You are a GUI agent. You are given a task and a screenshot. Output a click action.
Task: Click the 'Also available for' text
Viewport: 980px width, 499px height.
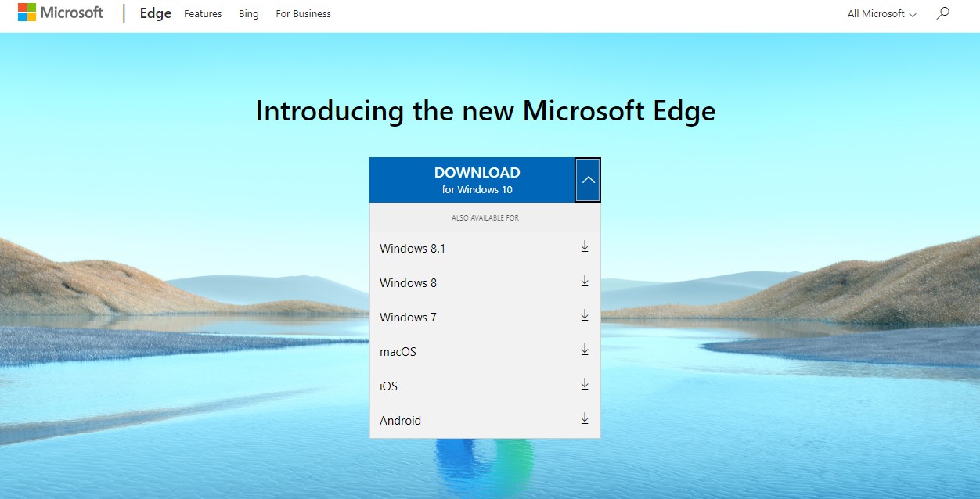point(485,217)
